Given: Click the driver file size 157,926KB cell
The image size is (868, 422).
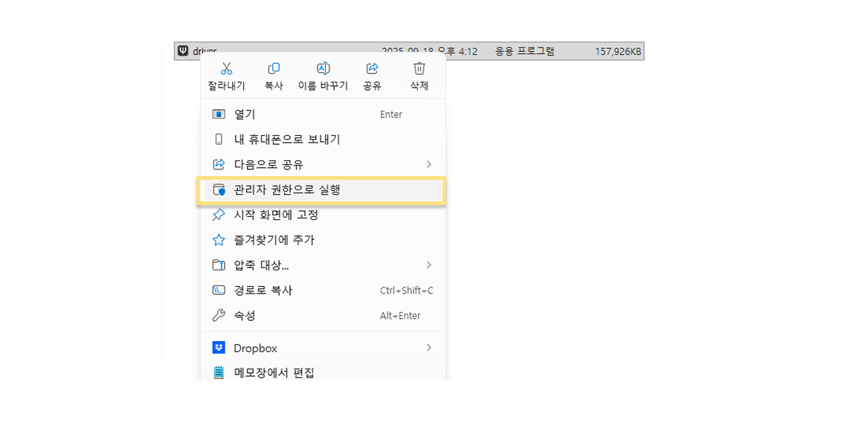Looking at the screenshot, I should pyautogui.click(x=617, y=51).
